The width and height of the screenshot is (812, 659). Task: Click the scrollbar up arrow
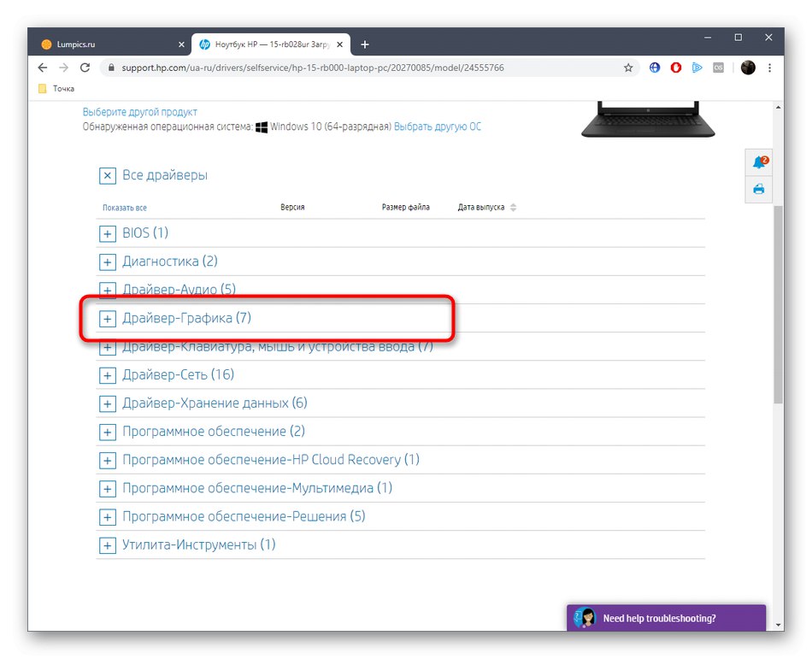[778, 107]
